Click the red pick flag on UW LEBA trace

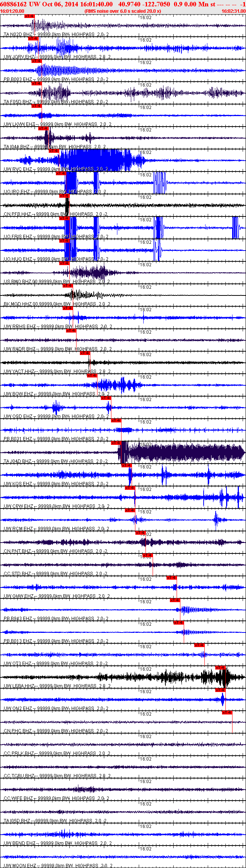click(x=220, y=668)
